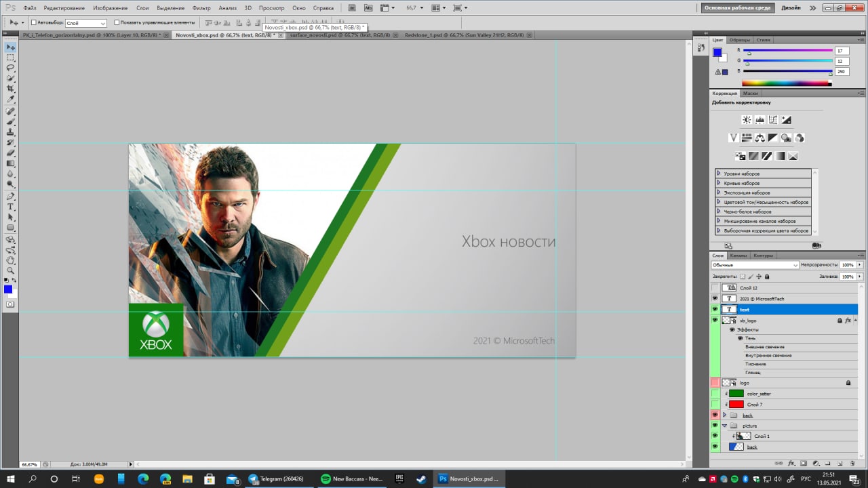
Task: Toggle Quick Mask mode icon
Action: [11, 304]
